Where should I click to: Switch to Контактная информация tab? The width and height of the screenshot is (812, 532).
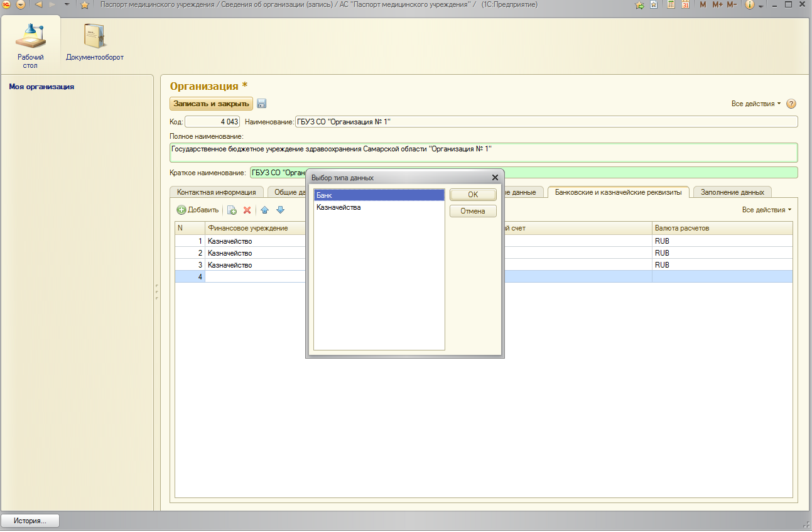[216, 192]
